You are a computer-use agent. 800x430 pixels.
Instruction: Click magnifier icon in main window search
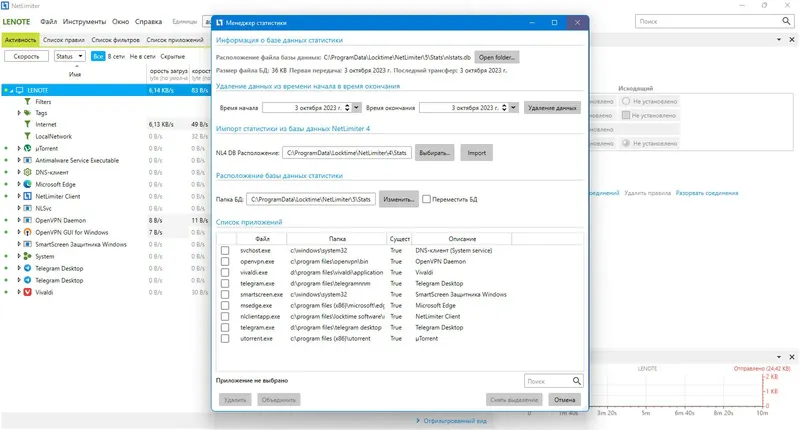pos(786,21)
